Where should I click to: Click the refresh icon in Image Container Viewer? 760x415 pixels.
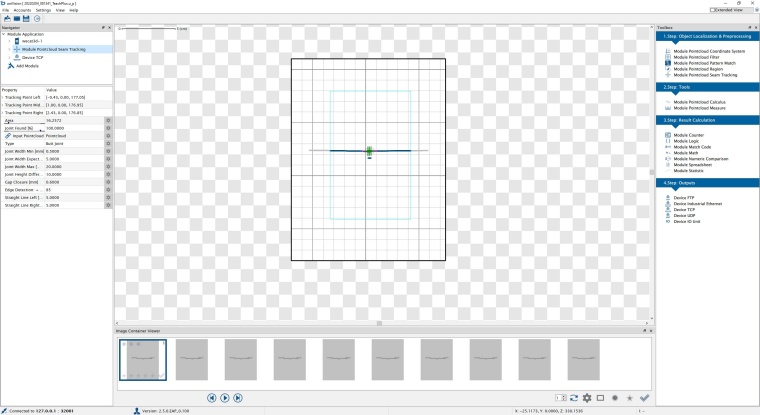tap(573, 398)
